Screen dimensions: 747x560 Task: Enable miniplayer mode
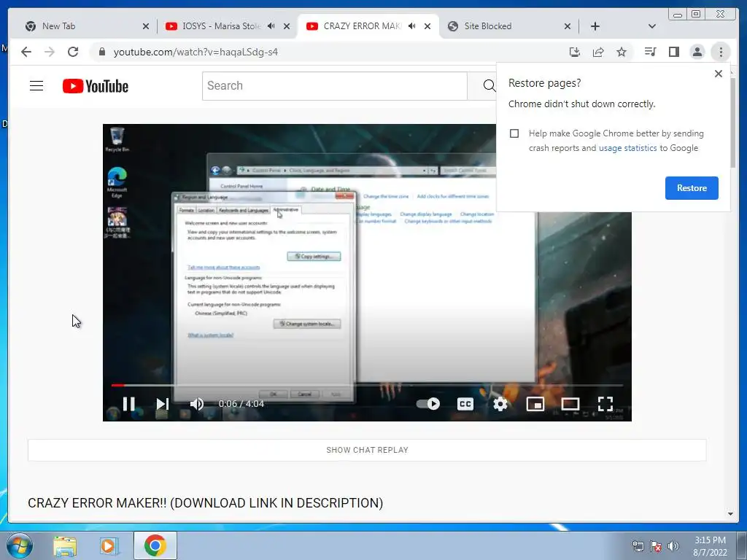pyautogui.click(x=535, y=404)
